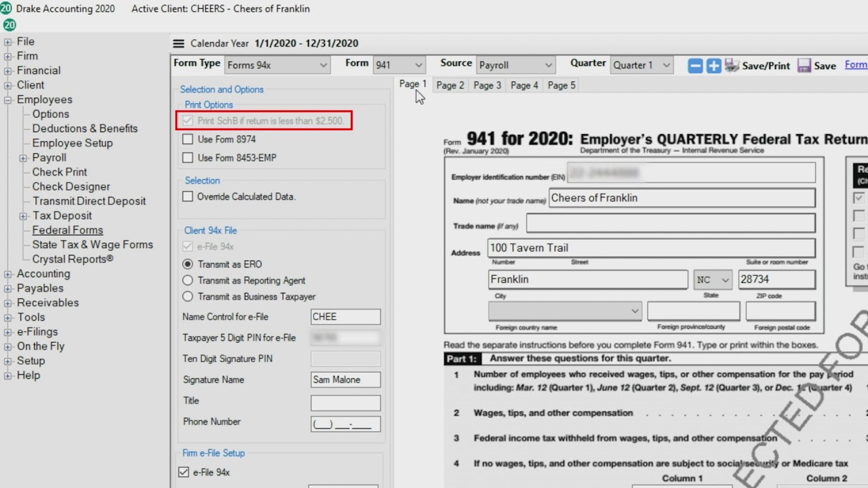Viewport: 868px width, 488px height.
Task: Uncheck the Firm e-File 94x checkbox
Action: pyautogui.click(x=184, y=472)
